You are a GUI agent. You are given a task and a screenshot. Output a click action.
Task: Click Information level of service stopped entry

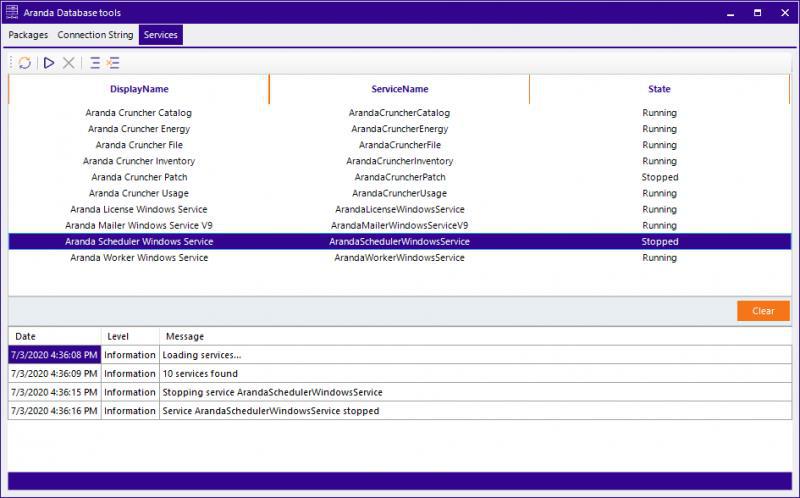pyautogui.click(x=130, y=411)
